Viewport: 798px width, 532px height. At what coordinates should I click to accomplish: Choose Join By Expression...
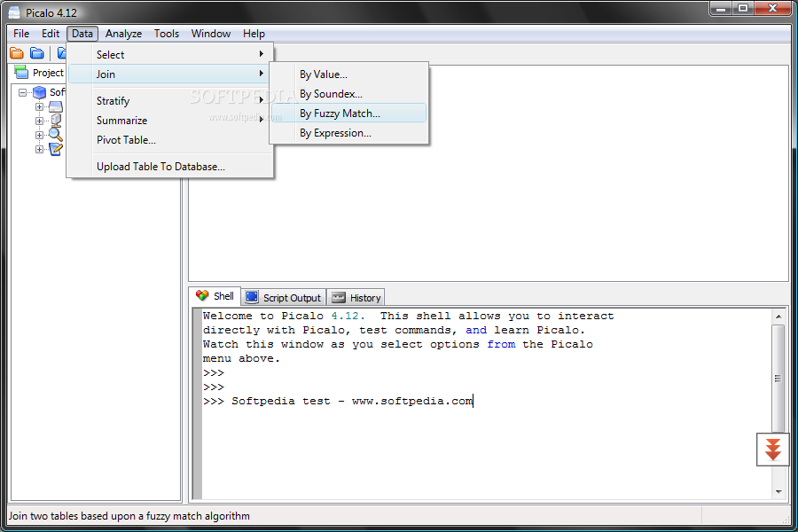(348, 133)
